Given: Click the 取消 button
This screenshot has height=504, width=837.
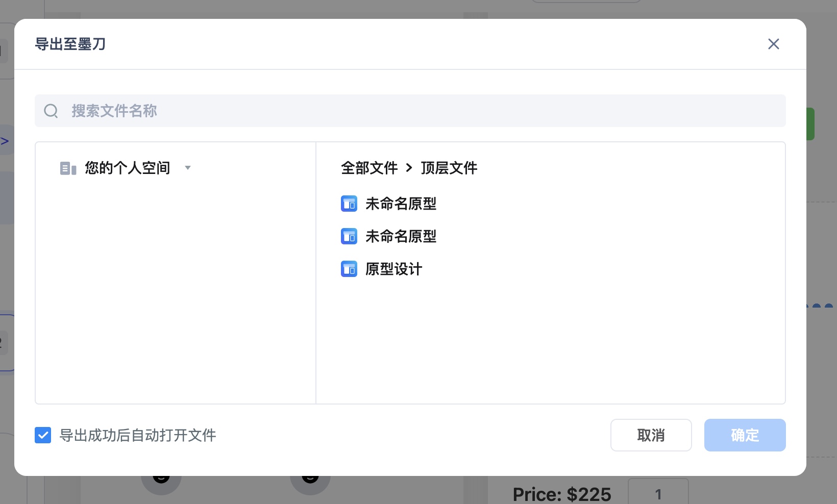Looking at the screenshot, I should pos(651,435).
